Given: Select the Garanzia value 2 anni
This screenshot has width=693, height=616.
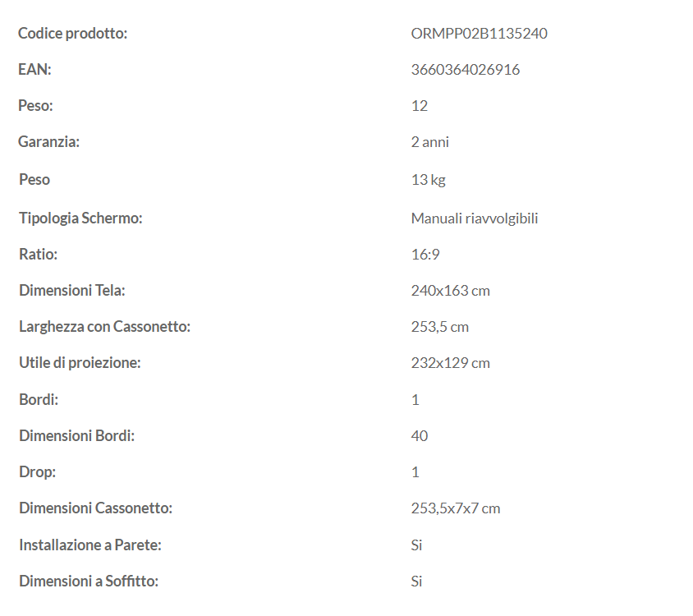Looking at the screenshot, I should pyautogui.click(x=430, y=142).
